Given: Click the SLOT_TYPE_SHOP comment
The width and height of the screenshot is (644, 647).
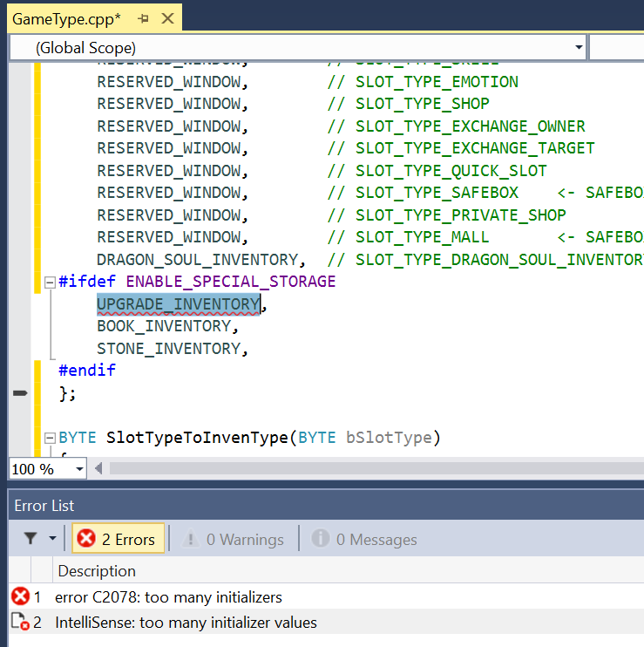Looking at the screenshot, I should pyautogui.click(x=409, y=104).
